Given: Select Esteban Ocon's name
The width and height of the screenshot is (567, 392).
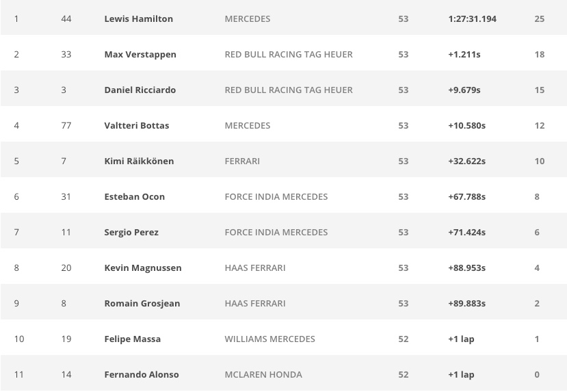Looking at the screenshot, I should (134, 196).
